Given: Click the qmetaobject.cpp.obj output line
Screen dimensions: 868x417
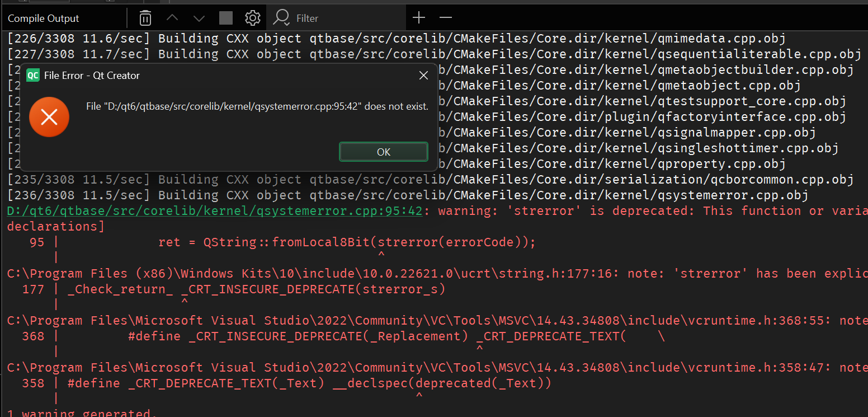Looking at the screenshot, I should (620, 86).
